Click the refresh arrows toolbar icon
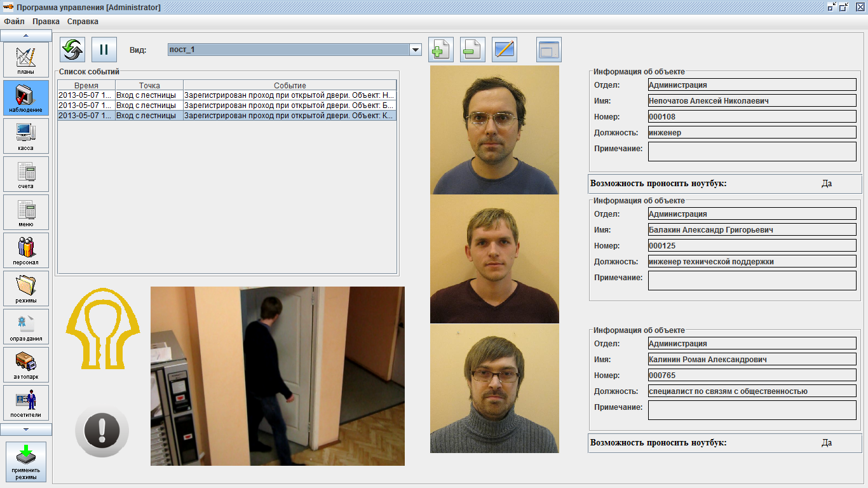Viewport: 868px width, 488px height. point(72,50)
